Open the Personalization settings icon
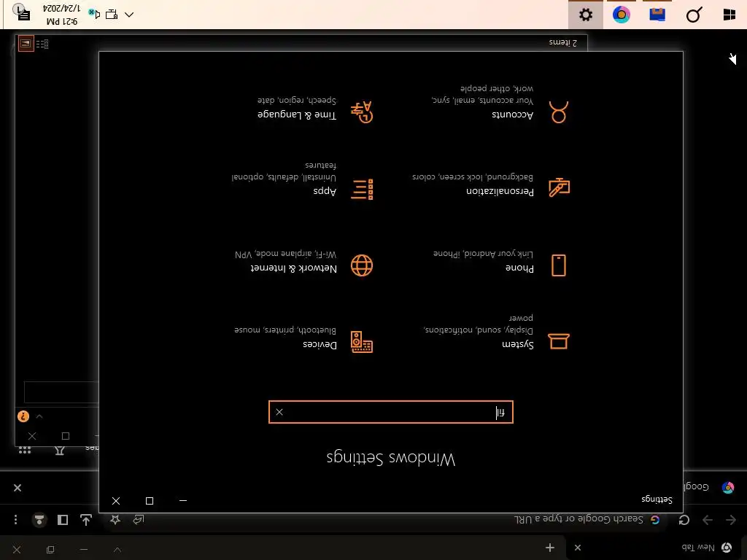The width and height of the screenshot is (747, 560). [559, 187]
